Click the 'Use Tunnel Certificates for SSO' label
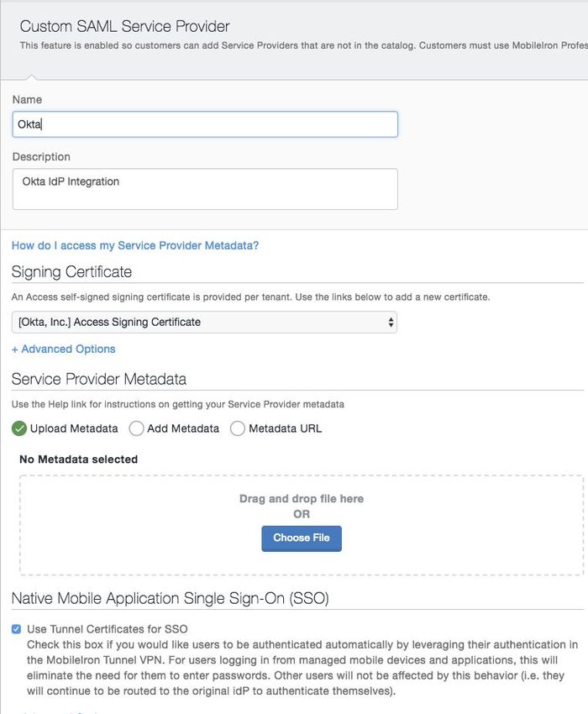 (107, 629)
